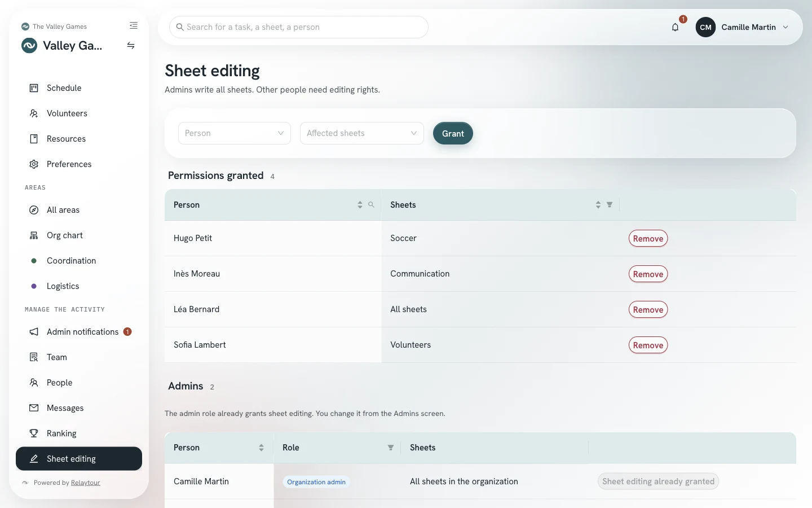The width and height of the screenshot is (812, 508).
Task: Search the Person column in Permissions table
Action: point(371,205)
